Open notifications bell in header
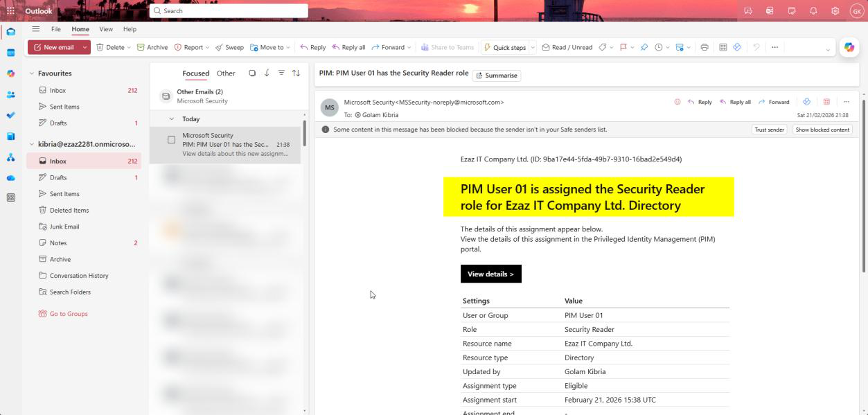Screen dimensions: 868x415 pyautogui.click(x=813, y=11)
